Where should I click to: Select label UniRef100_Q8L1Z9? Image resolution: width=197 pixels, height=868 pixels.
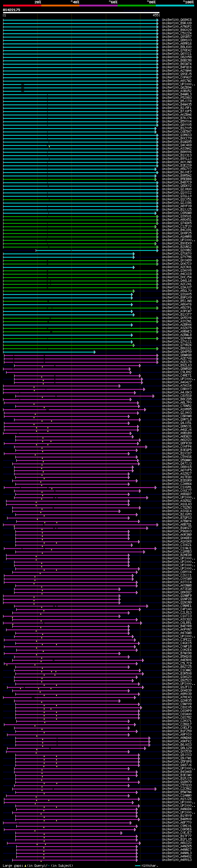tap(177, 748)
